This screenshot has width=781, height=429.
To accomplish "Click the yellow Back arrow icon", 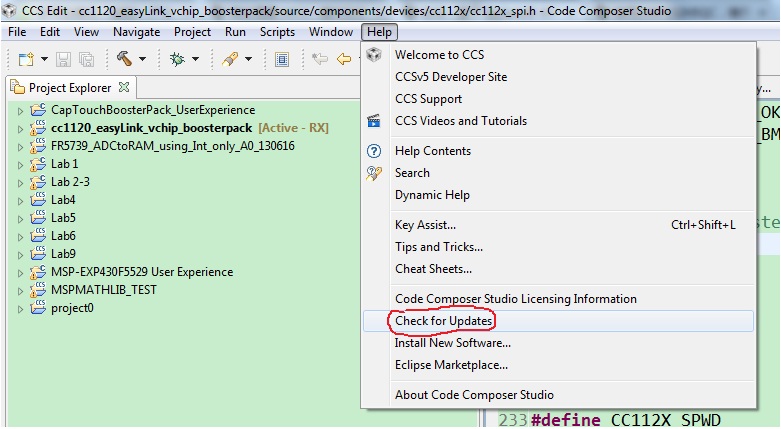I will [x=344, y=59].
